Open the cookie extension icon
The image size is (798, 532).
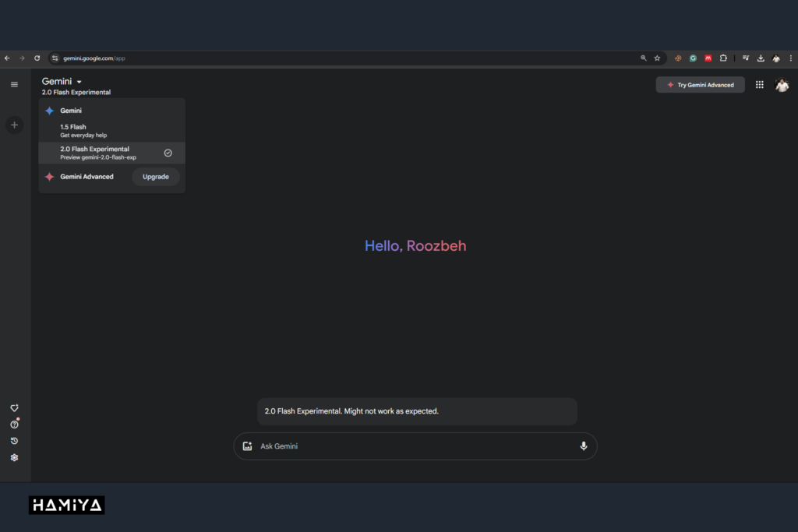(x=678, y=58)
